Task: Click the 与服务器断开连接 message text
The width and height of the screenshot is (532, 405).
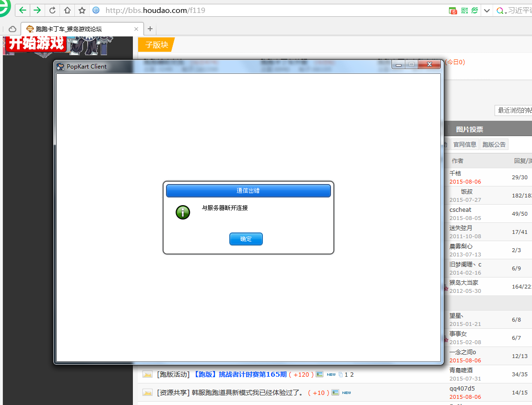Action: [x=225, y=208]
